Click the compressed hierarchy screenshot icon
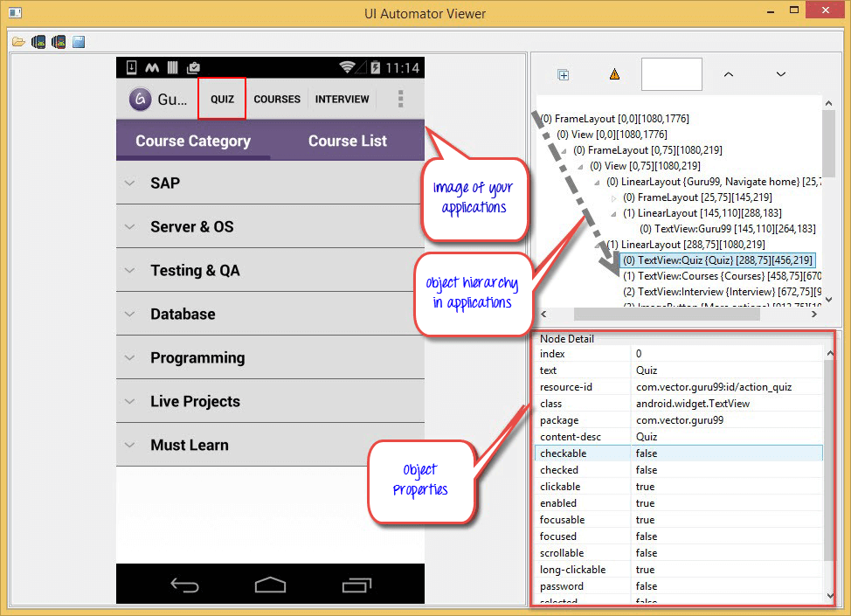The height and width of the screenshot is (616, 851). [59, 41]
